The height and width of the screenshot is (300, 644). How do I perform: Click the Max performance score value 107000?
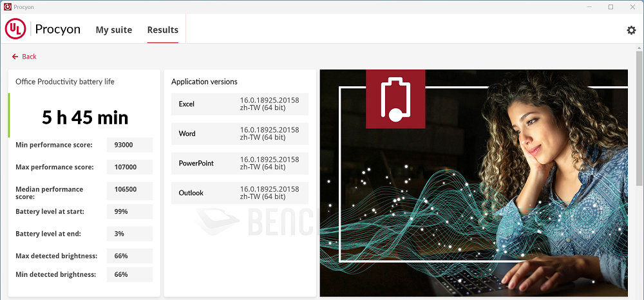pos(130,167)
